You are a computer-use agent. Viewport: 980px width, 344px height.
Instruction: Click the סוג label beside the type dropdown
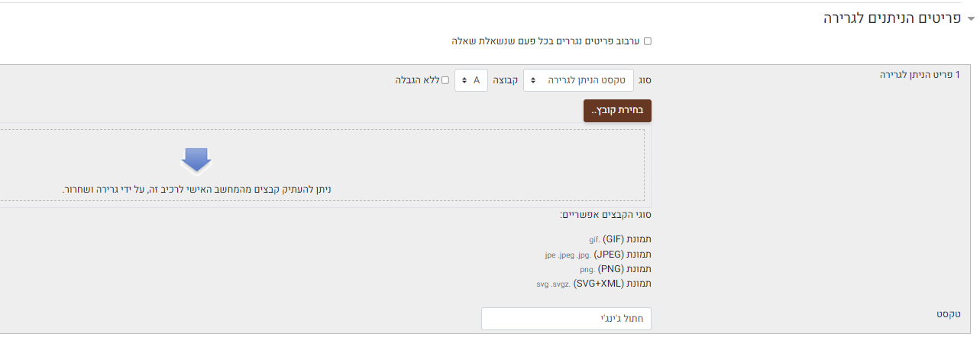pyautogui.click(x=645, y=80)
